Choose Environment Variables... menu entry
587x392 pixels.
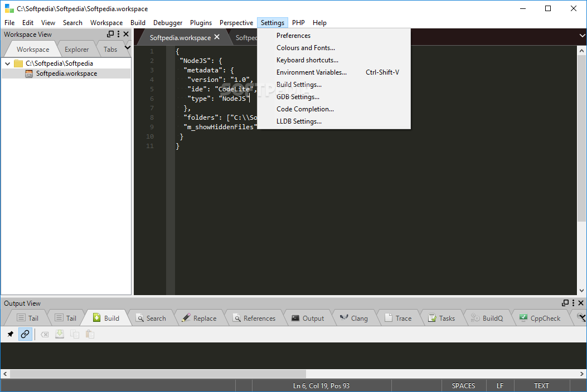coord(334,72)
